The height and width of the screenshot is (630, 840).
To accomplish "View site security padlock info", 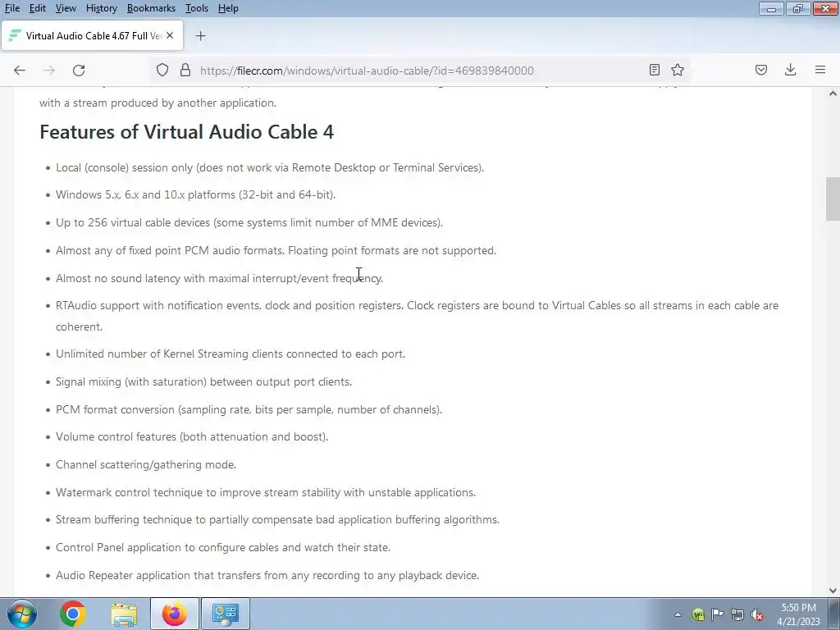I will coord(185,71).
